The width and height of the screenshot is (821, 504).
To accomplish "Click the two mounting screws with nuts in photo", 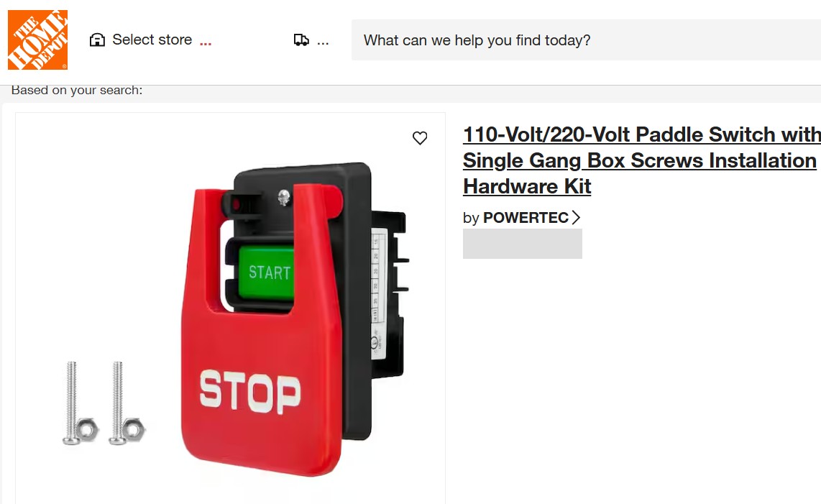I will pos(104,403).
